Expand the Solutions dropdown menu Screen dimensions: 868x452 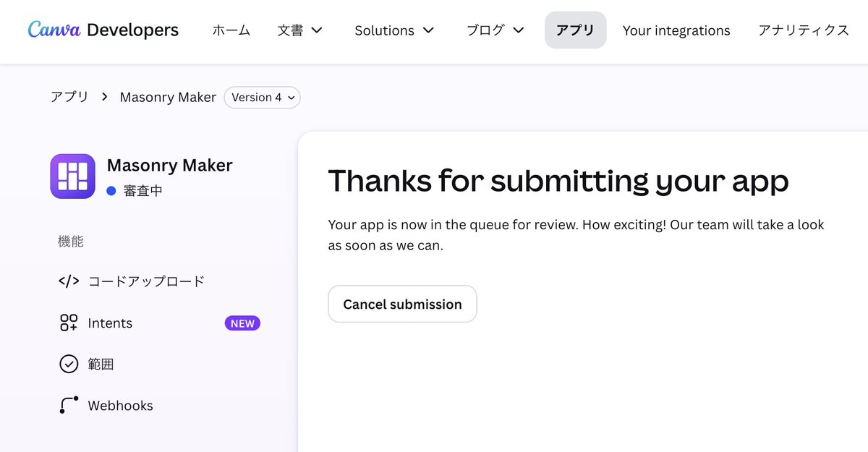coord(394,30)
